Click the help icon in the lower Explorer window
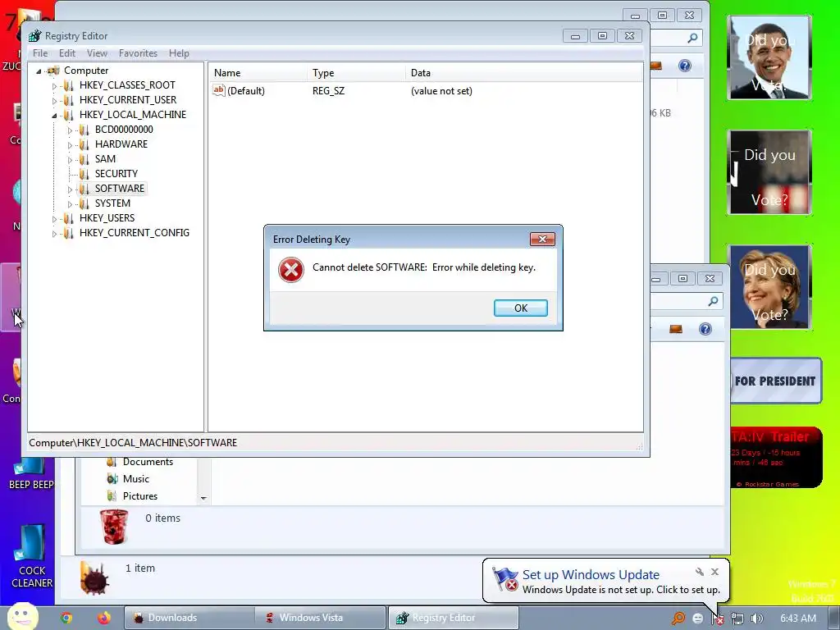840x630 pixels. coord(705,329)
